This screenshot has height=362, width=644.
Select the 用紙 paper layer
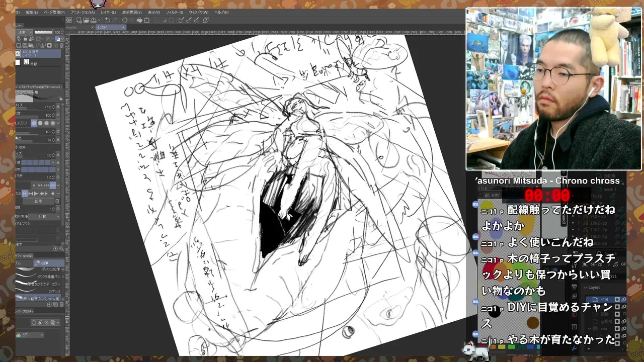click(x=38, y=62)
